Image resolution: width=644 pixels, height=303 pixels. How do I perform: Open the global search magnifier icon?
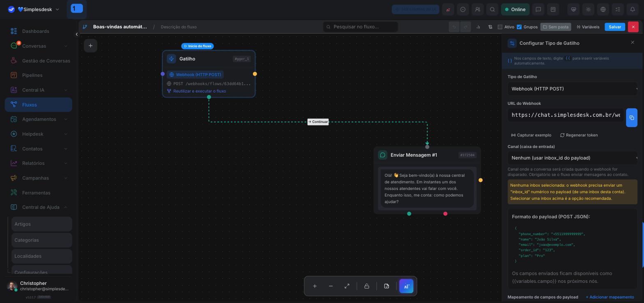click(x=492, y=9)
